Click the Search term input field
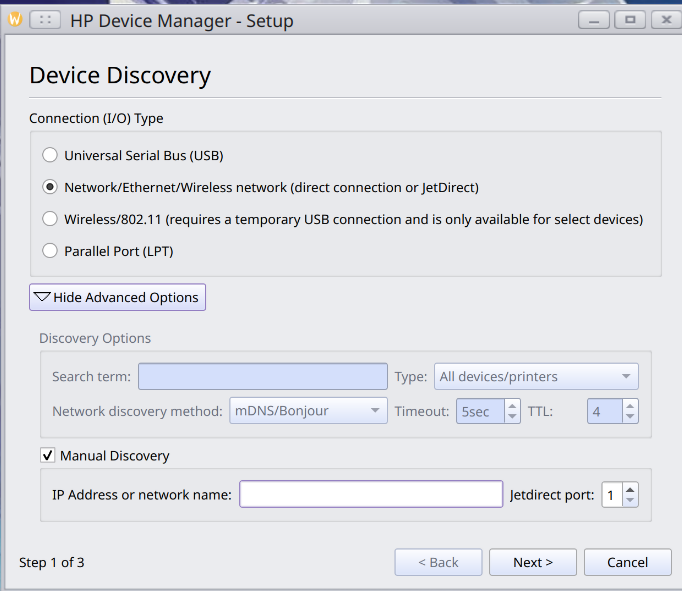682x591 pixels. point(263,377)
